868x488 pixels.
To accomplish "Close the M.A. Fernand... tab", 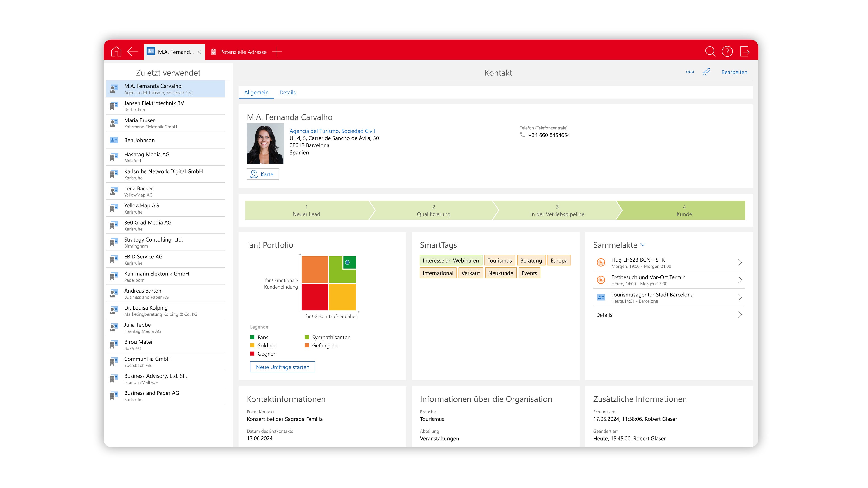I will (199, 52).
